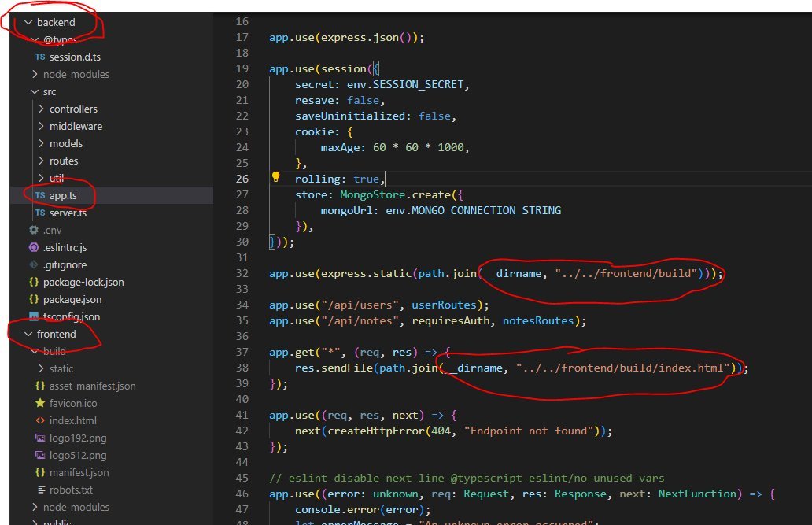Screen dimensions: 812x525
Task: Open index.html in build folder
Action: 73,421
